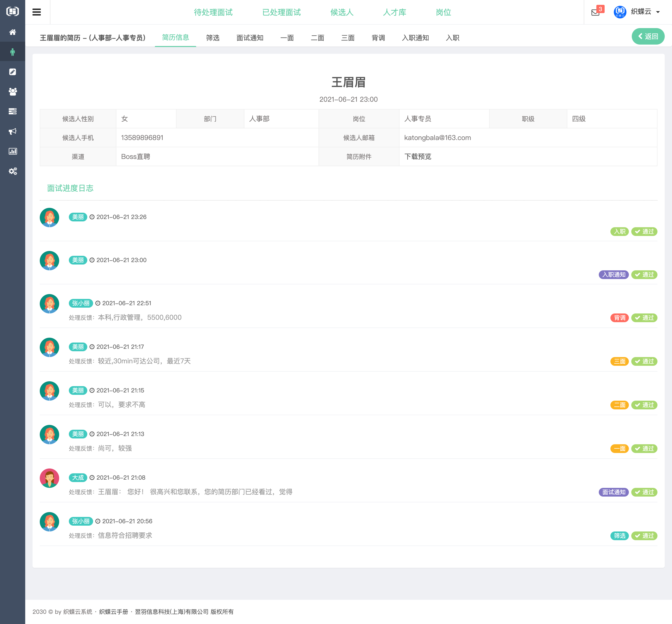
Task: Open the candidates (people) icon in the sidebar
Action: click(x=13, y=92)
